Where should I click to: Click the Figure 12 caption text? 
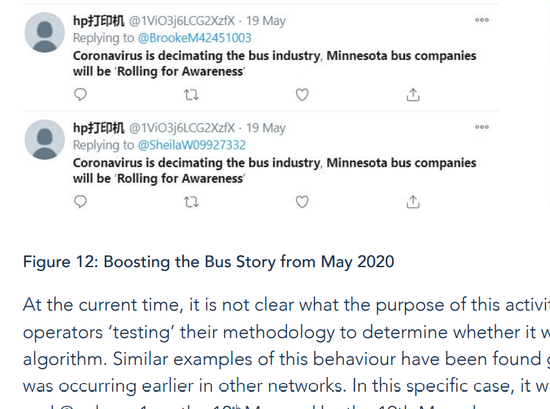(x=208, y=262)
